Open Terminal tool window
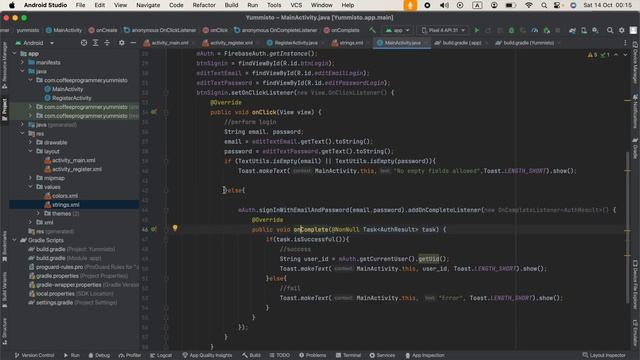Image resolution: width=640 pixels, height=360 pixels. [x=348, y=356]
